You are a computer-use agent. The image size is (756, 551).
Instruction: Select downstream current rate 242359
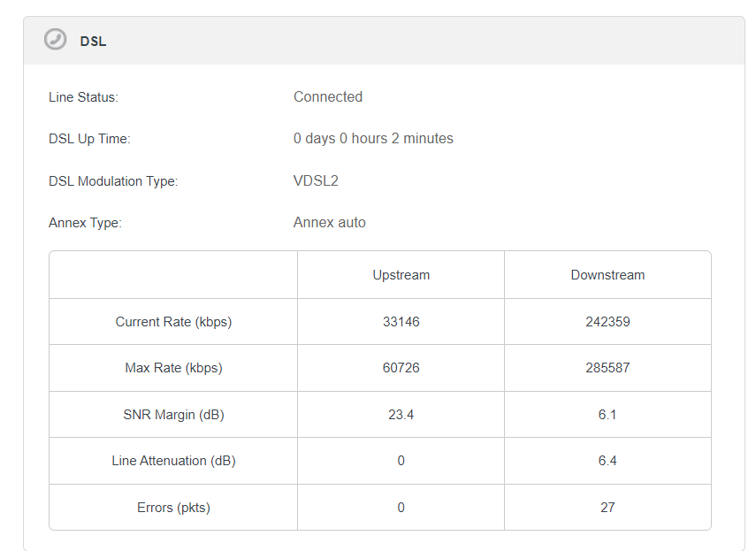(607, 322)
